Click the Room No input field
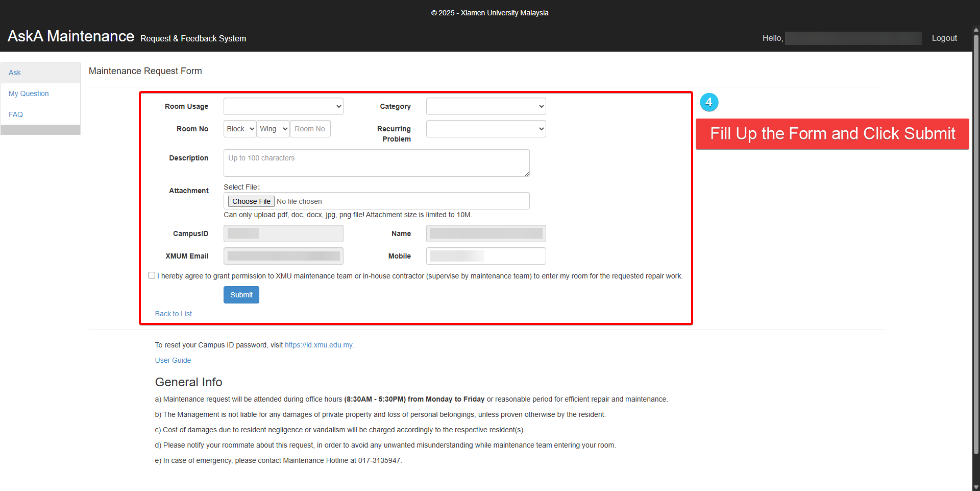The width and height of the screenshot is (980, 491). (x=310, y=129)
